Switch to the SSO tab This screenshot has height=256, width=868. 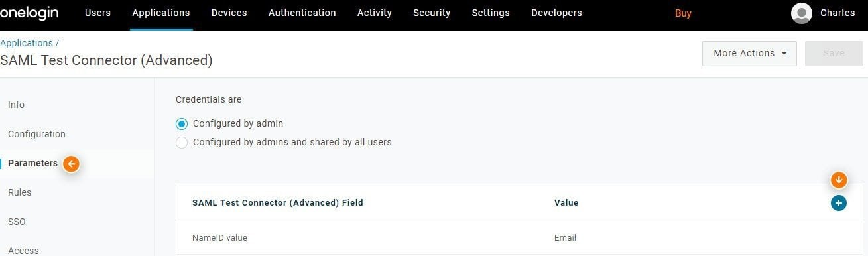point(17,222)
